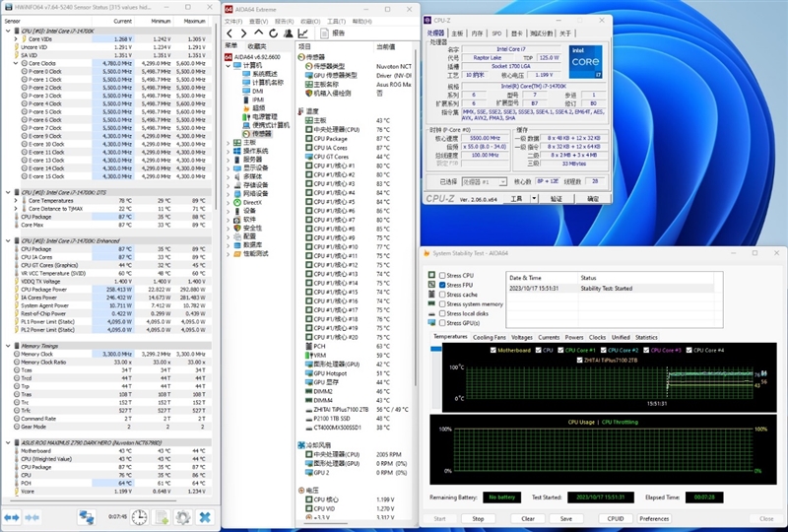Select 系统概述 system summary tree item
788x532 pixels.
[x=265, y=74]
